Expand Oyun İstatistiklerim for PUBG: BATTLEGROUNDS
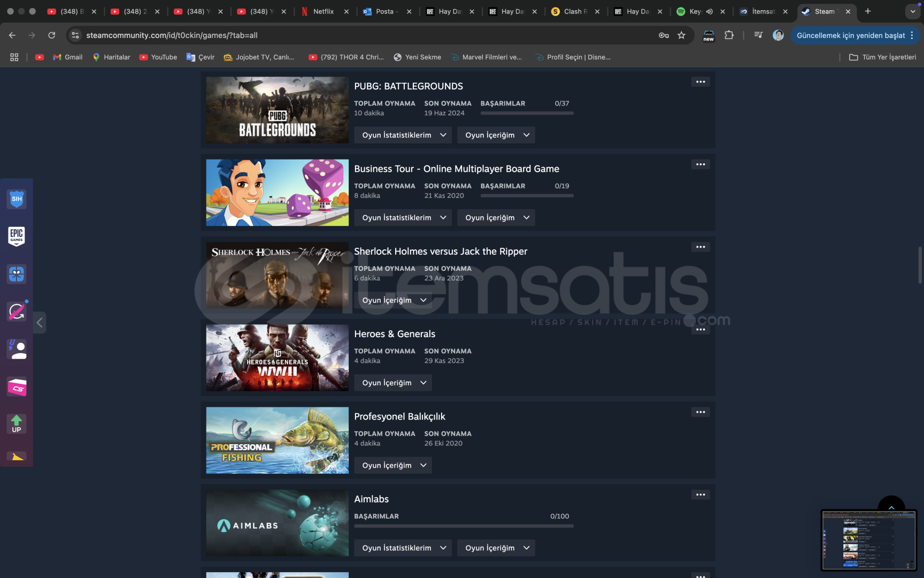 pos(403,135)
